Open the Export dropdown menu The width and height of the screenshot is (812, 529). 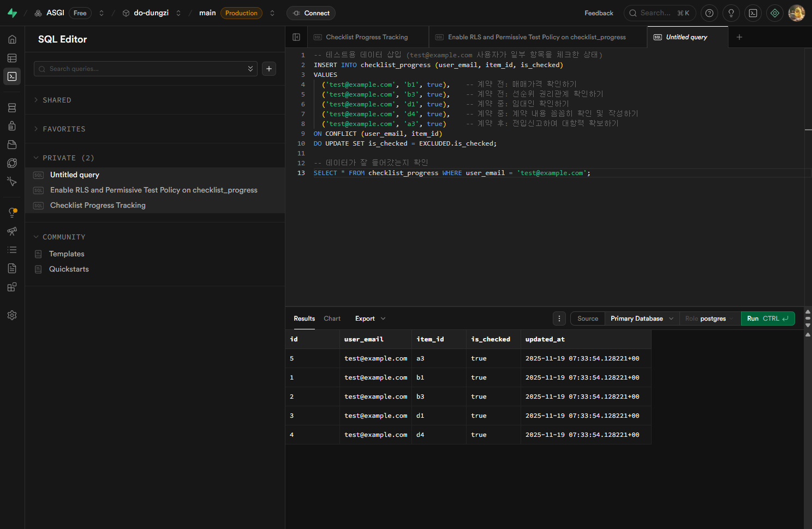[x=369, y=318]
